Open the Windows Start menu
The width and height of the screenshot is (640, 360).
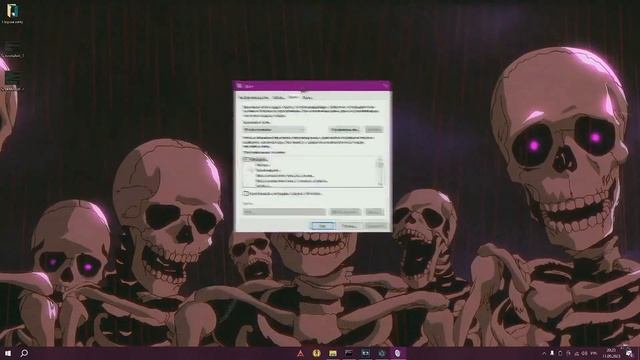[x=7, y=353]
